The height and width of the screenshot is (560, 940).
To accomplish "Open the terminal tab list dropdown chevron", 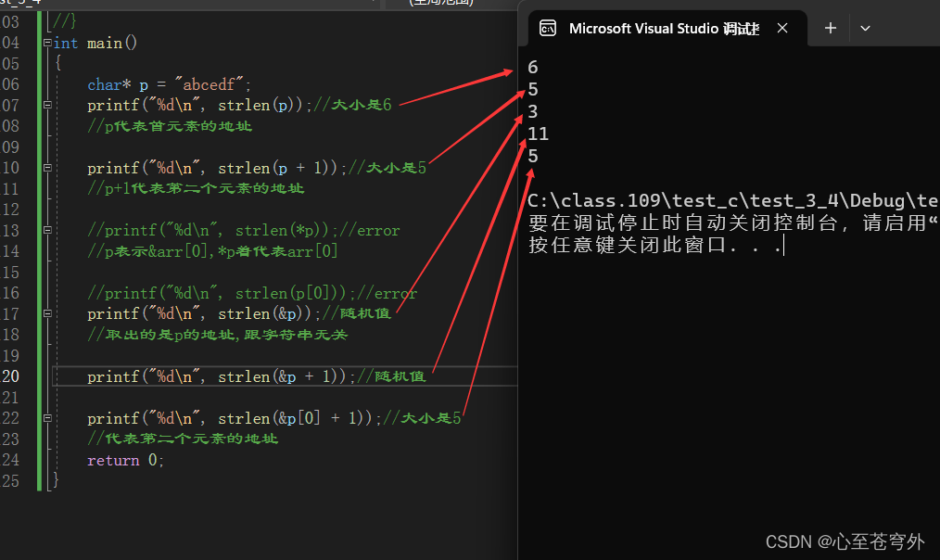I will click(865, 28).
